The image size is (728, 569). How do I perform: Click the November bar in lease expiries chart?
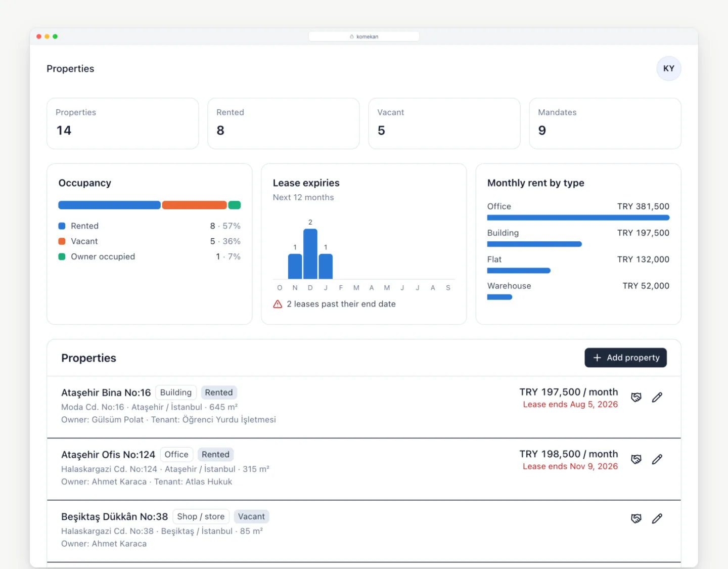click(295, 266)
